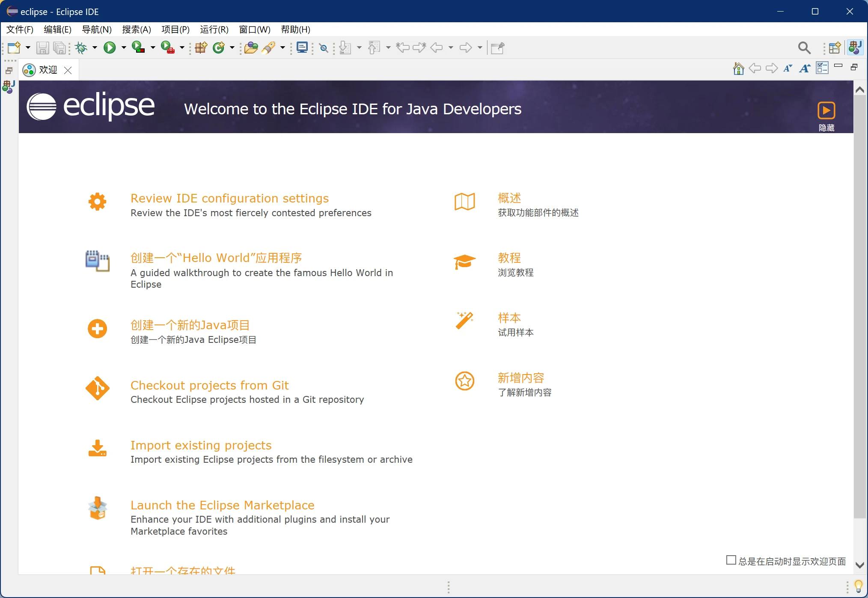Click Launch the Eclipse Marketplace link
Image resolution: width=868 pixels, height=598 pixels.
222,505
